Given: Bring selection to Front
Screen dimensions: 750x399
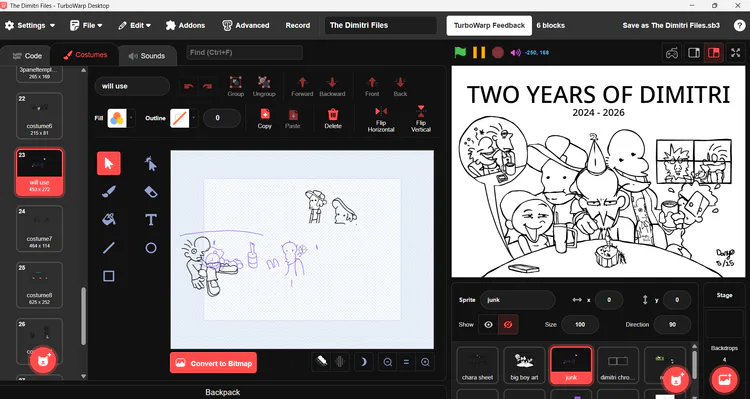Looking at the screenshot, I should coord(372,86).
